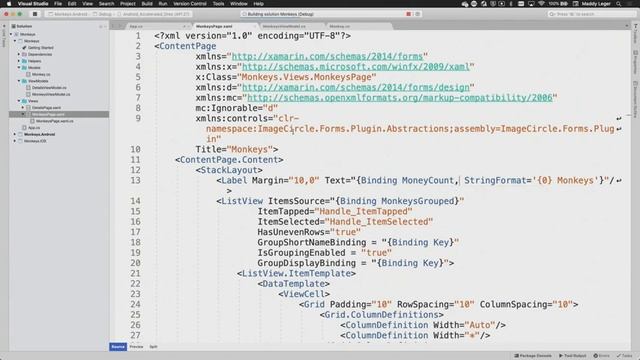This screenshot has height=360, width=640.
Task: Follow the xamarin.com forms/design link
Action: coord(356,87)
